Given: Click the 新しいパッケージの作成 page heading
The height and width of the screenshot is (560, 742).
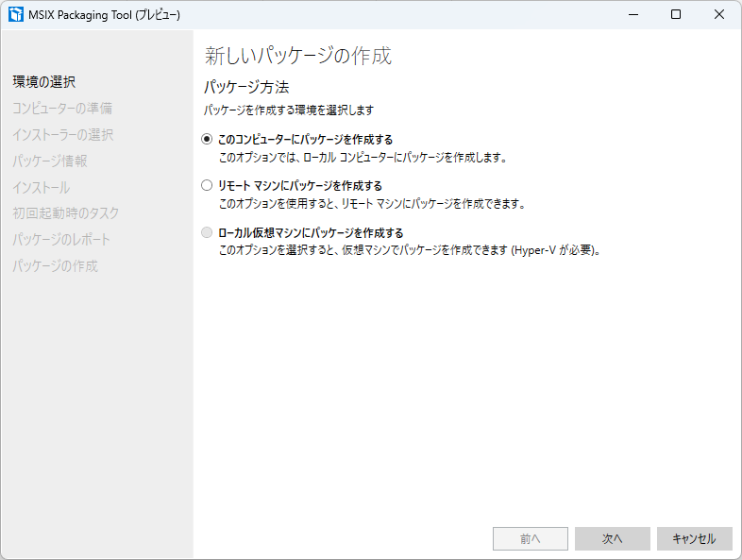Looking at the screenshot, I should click(x=297, y=56).
